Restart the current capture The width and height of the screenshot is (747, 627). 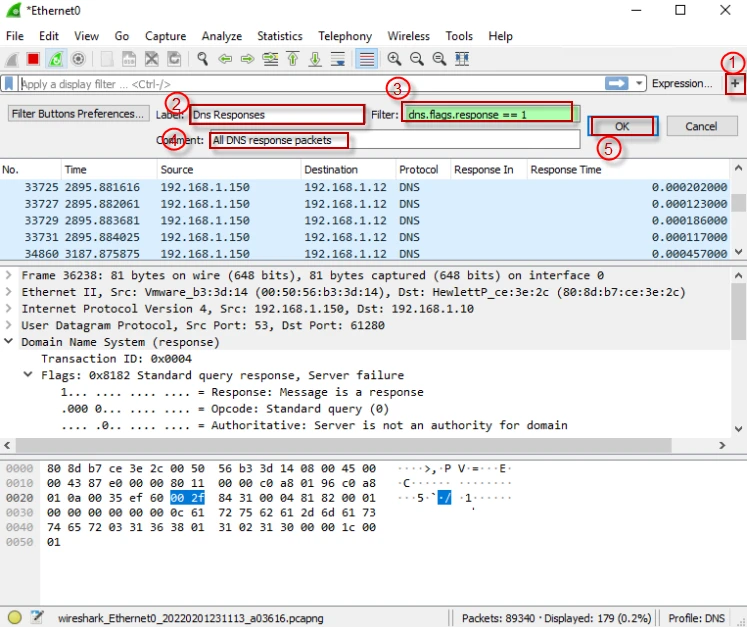pos(56,59)
